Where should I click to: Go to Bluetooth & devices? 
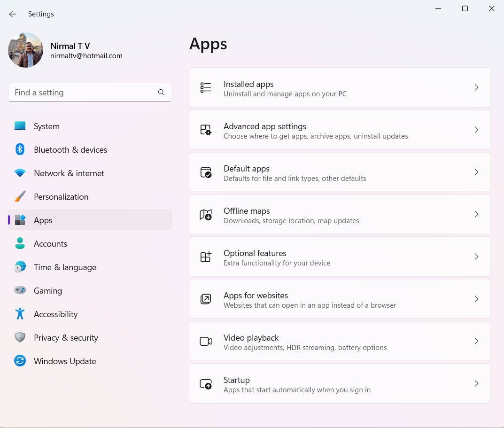click(x=90, y=150)
